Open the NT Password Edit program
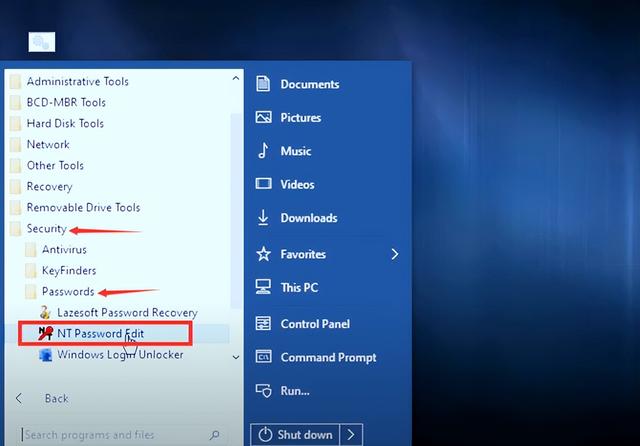The height and width of the screenshot is (446, 640). 103,333
